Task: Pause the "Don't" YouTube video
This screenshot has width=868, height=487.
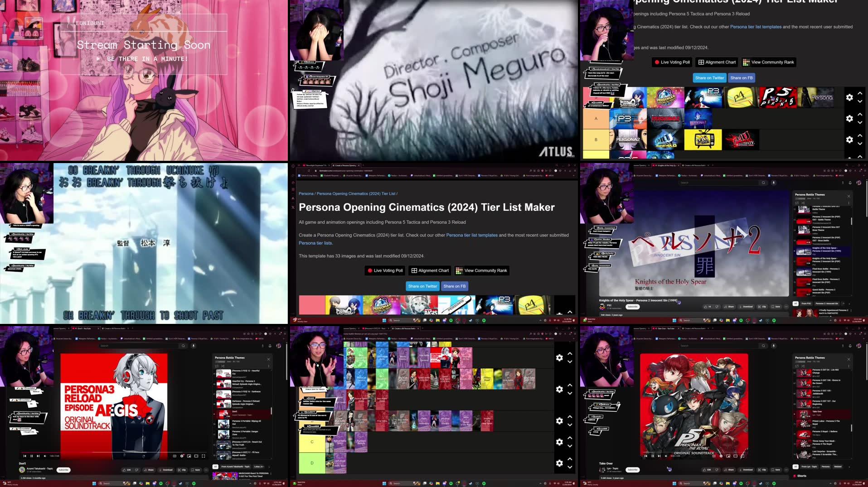Action: point(32,456)
